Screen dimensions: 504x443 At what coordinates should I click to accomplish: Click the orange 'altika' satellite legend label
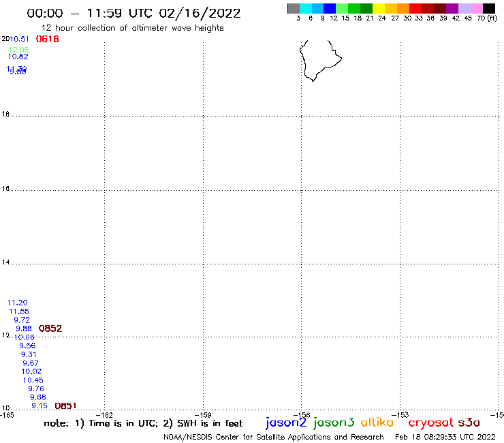tap(377, 423)
